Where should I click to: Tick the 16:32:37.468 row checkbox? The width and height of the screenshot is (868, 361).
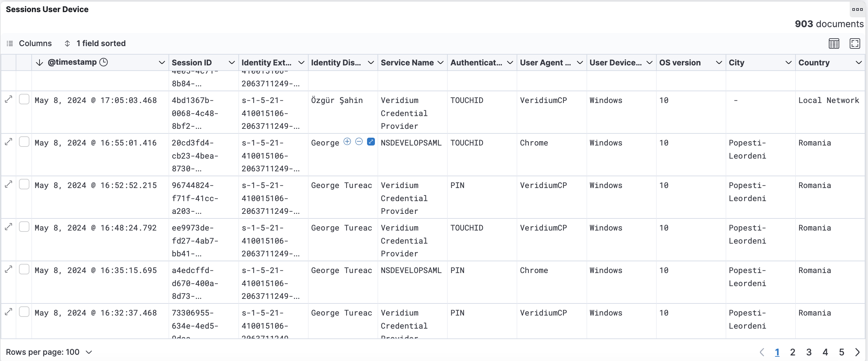(x=24, y=312)
